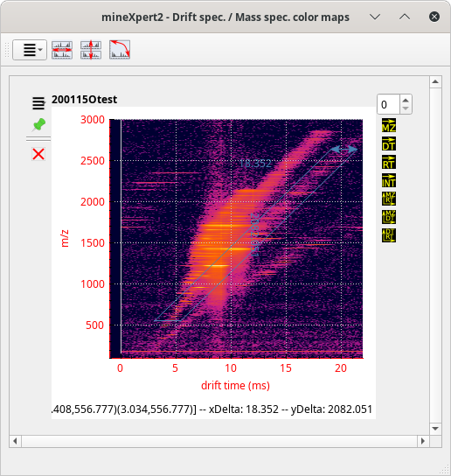Open the 200115Otest plot menu
The image size is (451, 476).
click(38, 103)
